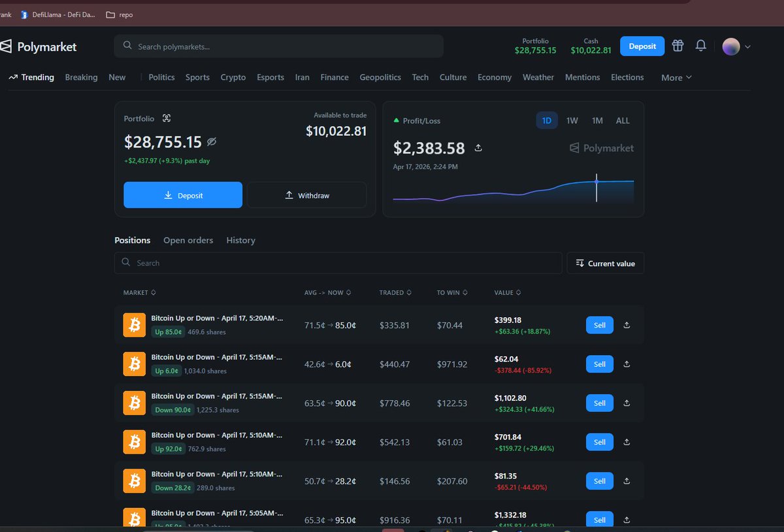
Task: Select the 1W profit/loss range
Action: point(572,120)
